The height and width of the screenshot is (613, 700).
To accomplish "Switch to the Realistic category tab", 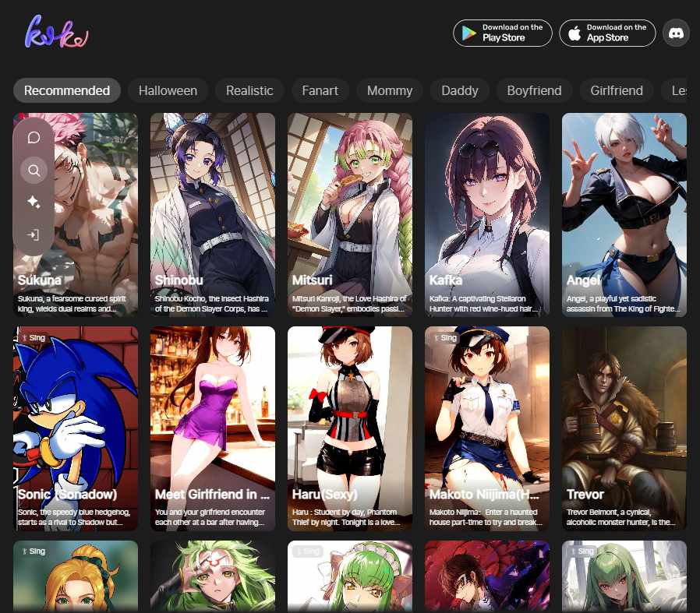I will click(x=249, y=90).
